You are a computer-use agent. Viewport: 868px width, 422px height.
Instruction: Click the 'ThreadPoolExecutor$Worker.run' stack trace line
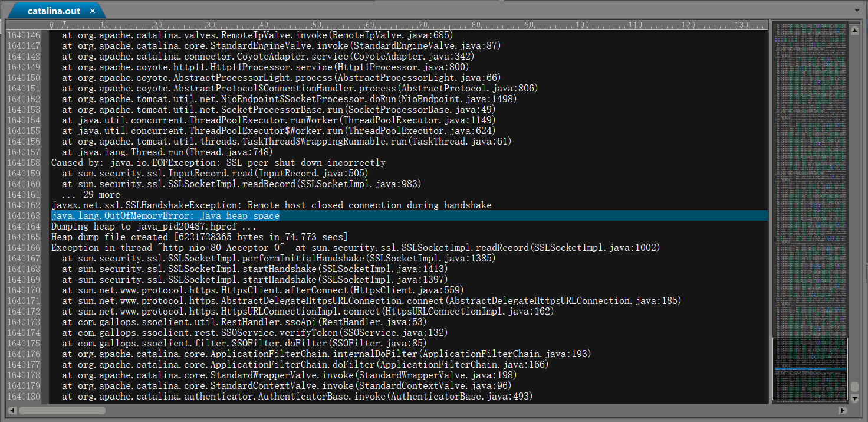coord(279,131)
